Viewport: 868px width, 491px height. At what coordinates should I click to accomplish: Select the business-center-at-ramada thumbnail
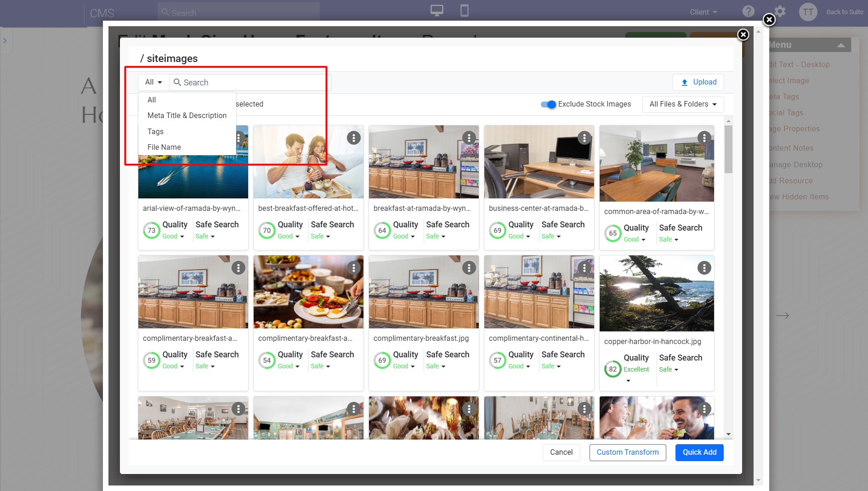(x=539, y=162)
